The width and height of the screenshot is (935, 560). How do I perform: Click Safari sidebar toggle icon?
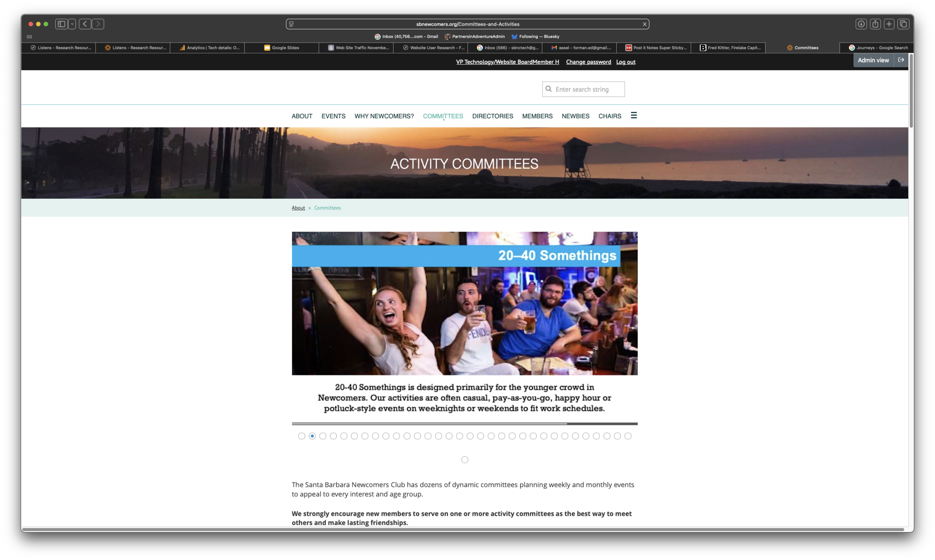pos(61,24)
